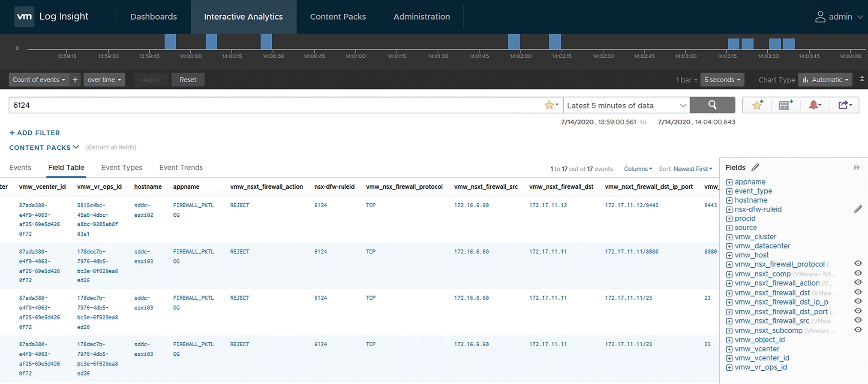Switch to Event Types tab
Screen dimensions: 868x384
point(122,168)
